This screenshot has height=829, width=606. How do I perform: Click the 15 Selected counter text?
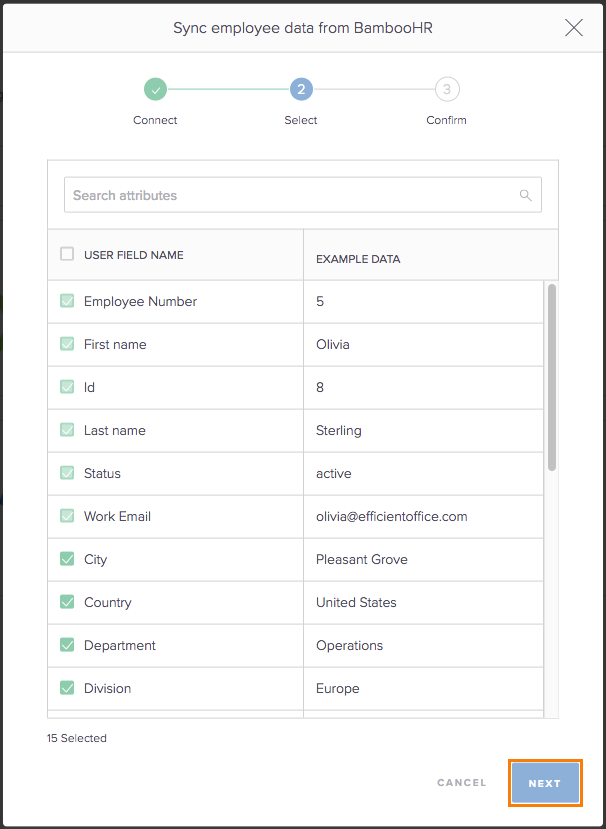pos(77,738)
